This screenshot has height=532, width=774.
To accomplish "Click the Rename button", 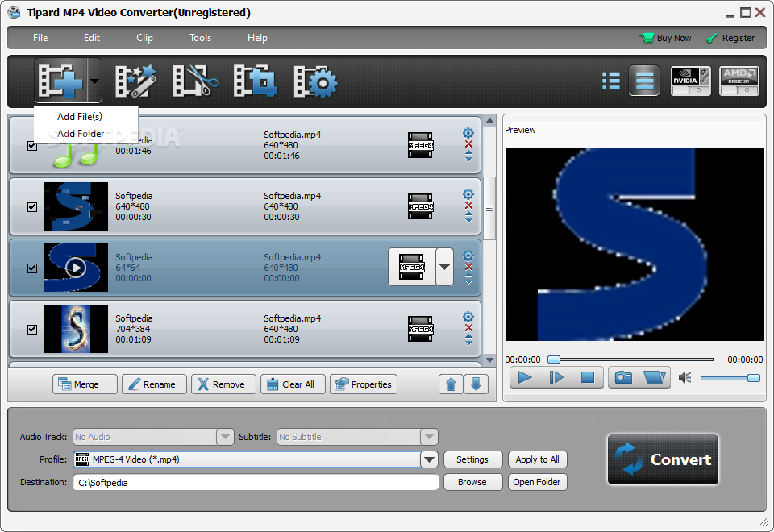I will [x=154, y=384].
